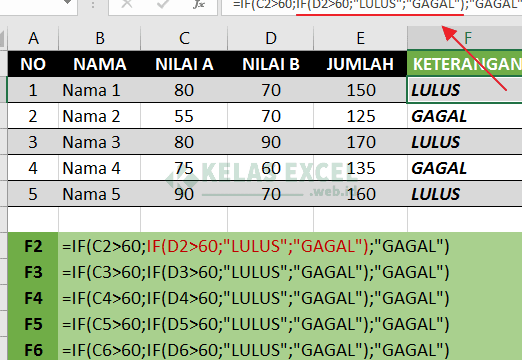Select column C header
This screenshot has width=522, height=360.
click(184, 38)
